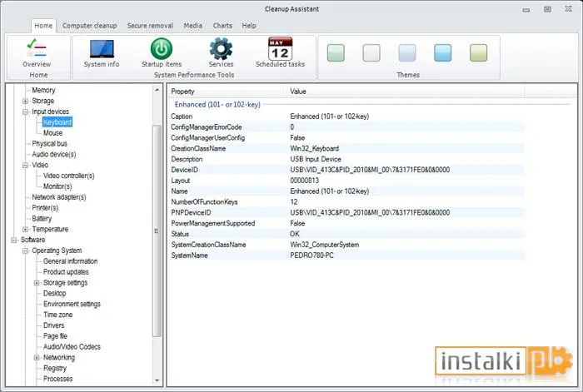Select Video controller(s) tree item
This screenshot has height=392, width=583.
[69, 176]
